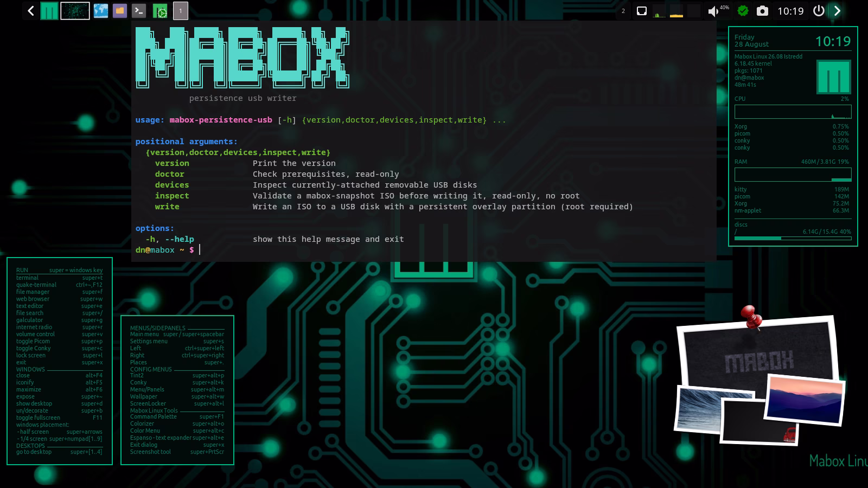This screenshot has width=868, height=488.
Task: Click the "persistence usb writer" subtitle
Action: click(242, 98)
